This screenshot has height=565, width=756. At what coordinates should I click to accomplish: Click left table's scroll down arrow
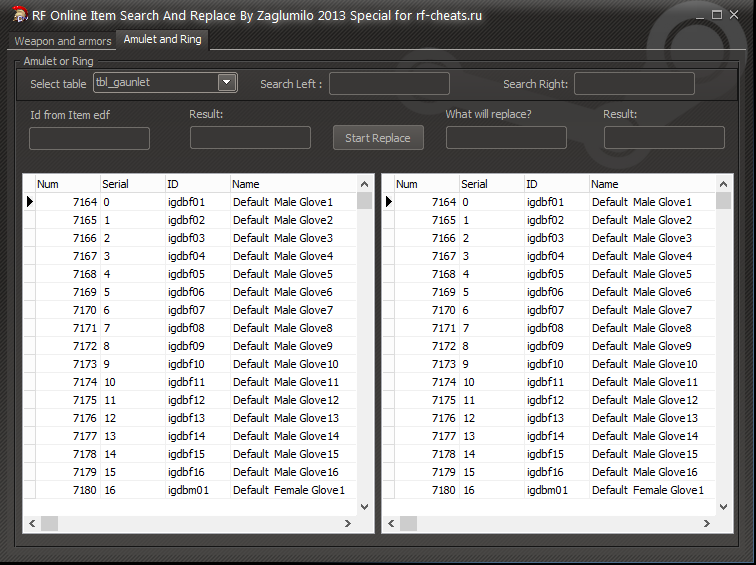(x=364, y=507)
